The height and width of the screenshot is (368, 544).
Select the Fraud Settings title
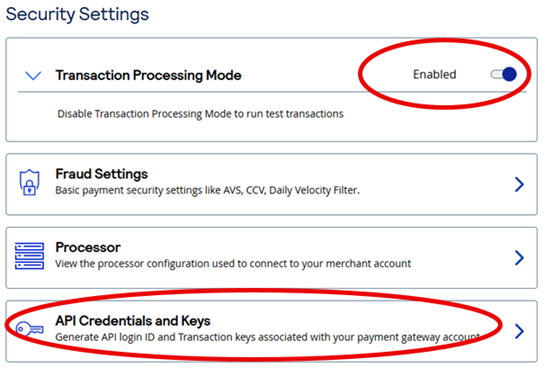pos(102,174)
